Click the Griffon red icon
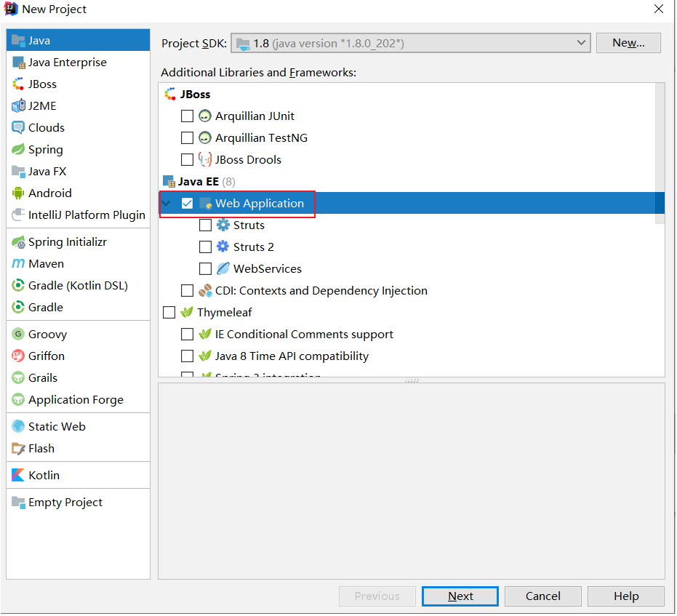Viewport: 677px width, 616px height. coord(18,356)
